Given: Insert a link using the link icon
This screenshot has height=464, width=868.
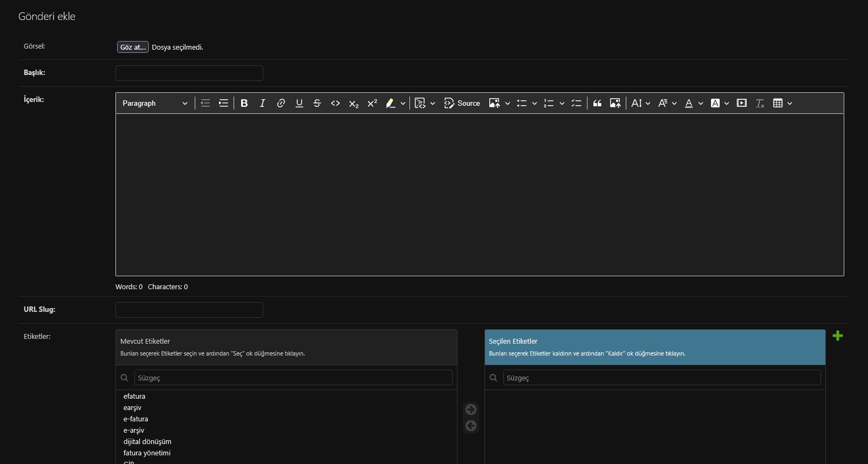Looking at the screenshot, I should [x=281, y=103].
